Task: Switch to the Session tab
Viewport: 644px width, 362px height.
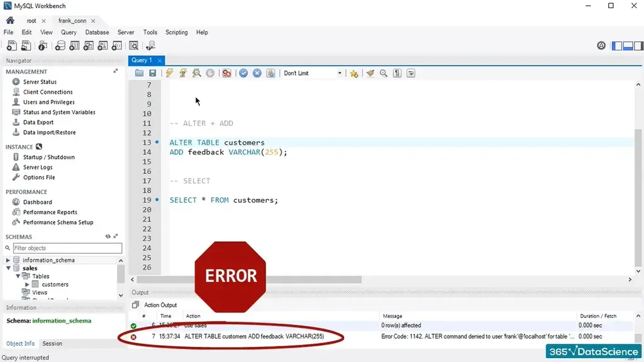Action: [x=52, y=344]
